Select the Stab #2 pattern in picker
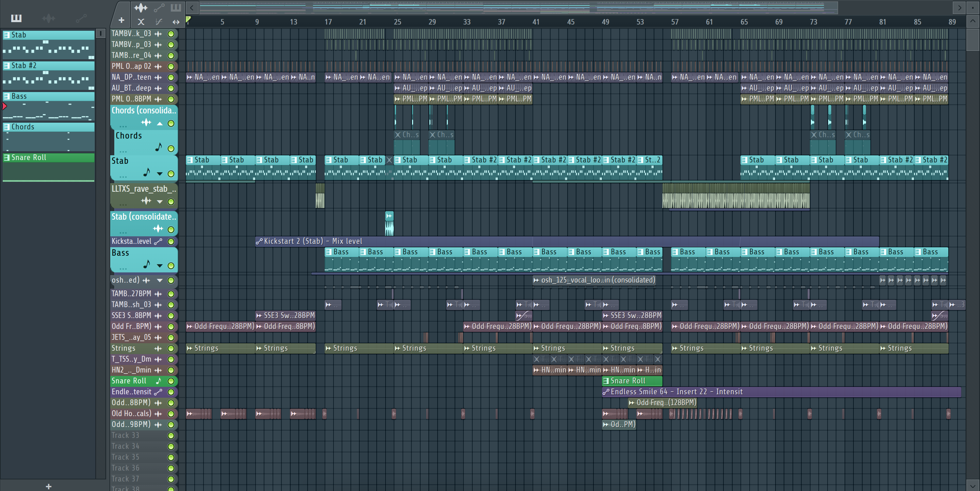This screenshot has height=491, width=980. click(49, 75)
